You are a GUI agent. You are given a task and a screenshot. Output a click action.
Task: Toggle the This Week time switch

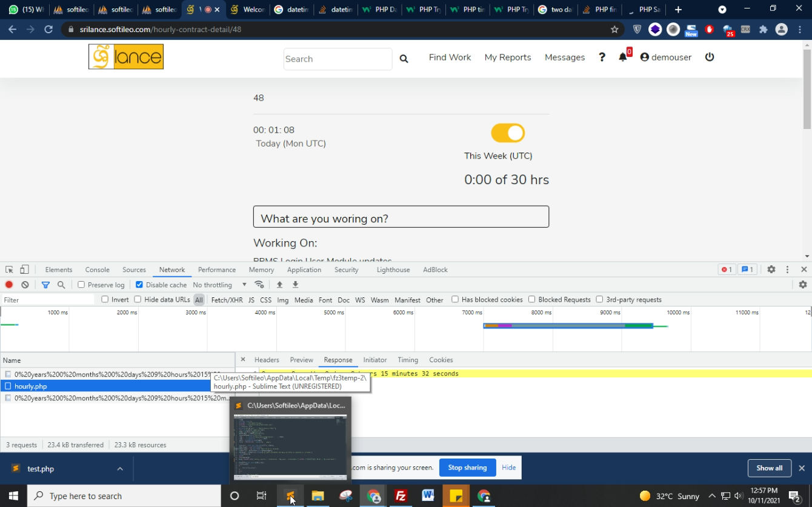(x=507, y=133)
